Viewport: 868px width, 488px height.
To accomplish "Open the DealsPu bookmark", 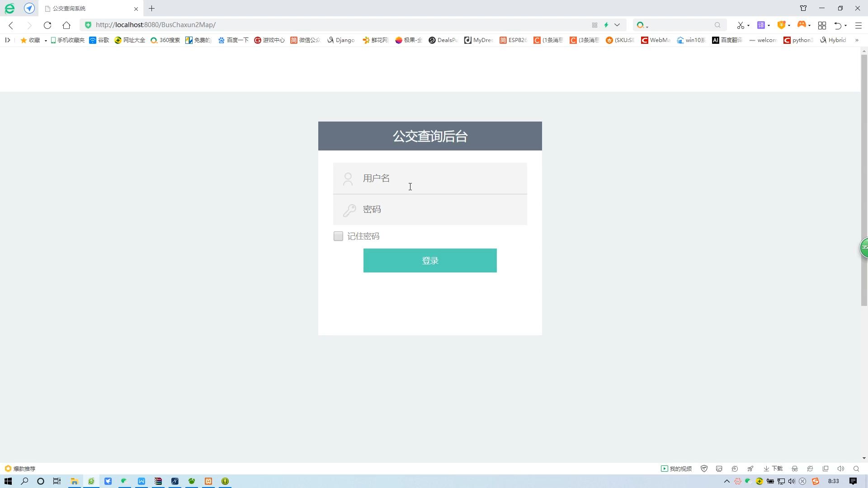I will [443, 40].
